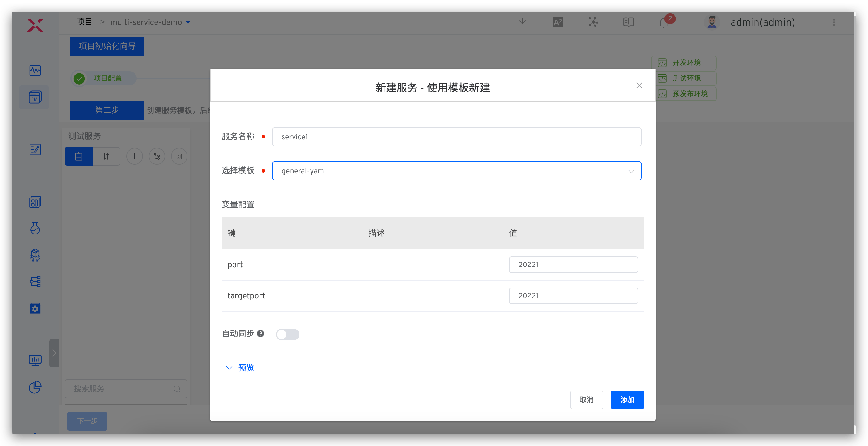The width and height of the screenshot is (868, 446).
Task: Click the 取消 cancel button
Action: point(586,400)
